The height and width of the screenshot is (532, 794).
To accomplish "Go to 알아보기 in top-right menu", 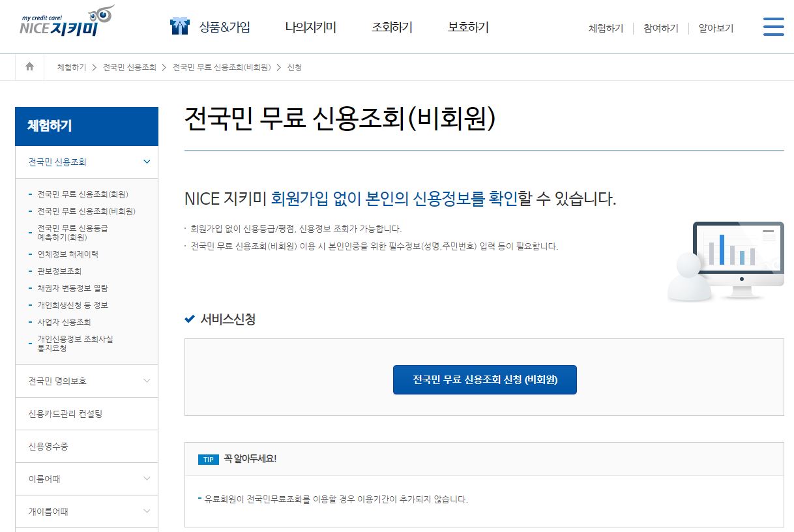I will (716, 28).
